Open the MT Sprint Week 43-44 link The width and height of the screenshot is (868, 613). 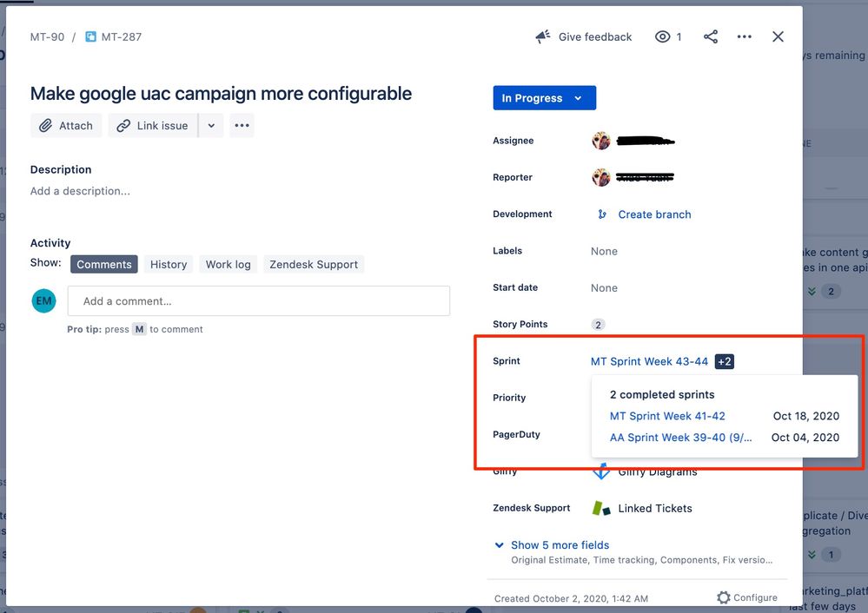[x=649, y=361]
